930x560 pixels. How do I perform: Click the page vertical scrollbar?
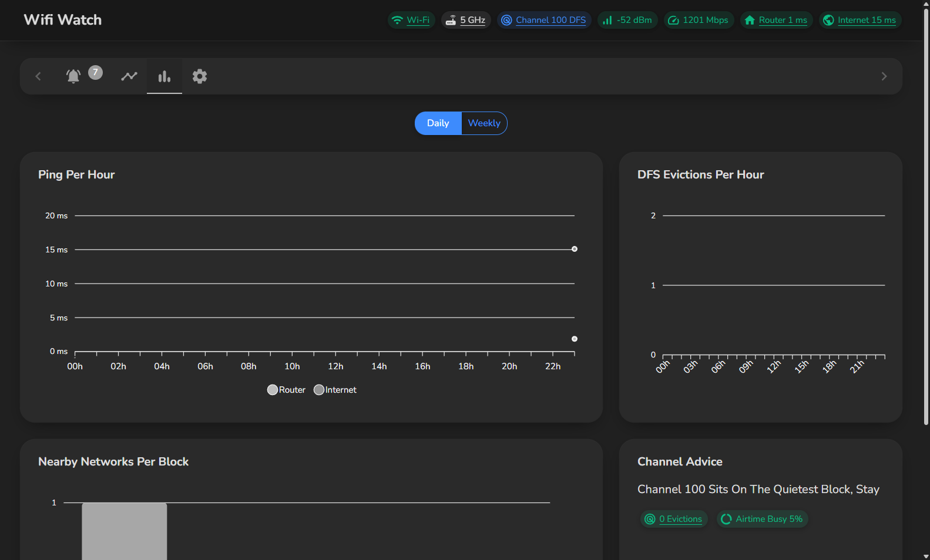(926, 217)
